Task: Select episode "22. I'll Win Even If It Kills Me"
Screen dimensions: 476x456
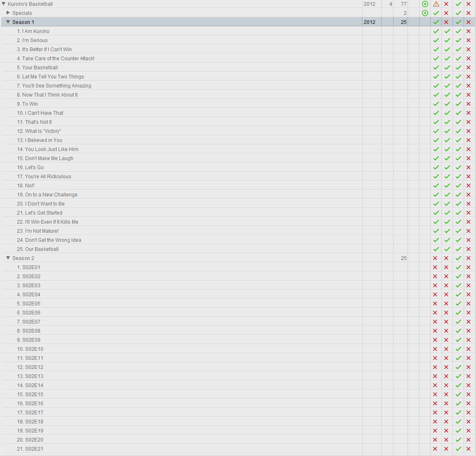Action: [48, 222]
